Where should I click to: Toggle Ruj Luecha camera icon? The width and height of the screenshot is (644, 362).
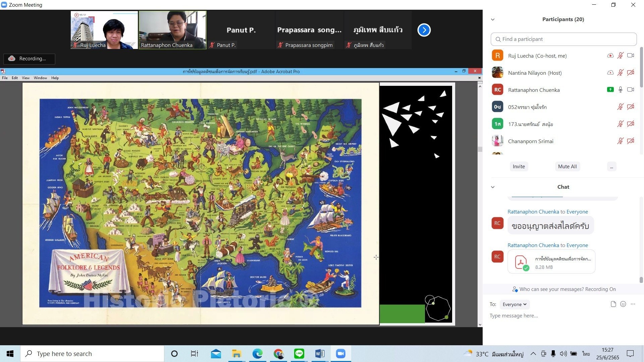pyautogui.click(x=631, y=56)
